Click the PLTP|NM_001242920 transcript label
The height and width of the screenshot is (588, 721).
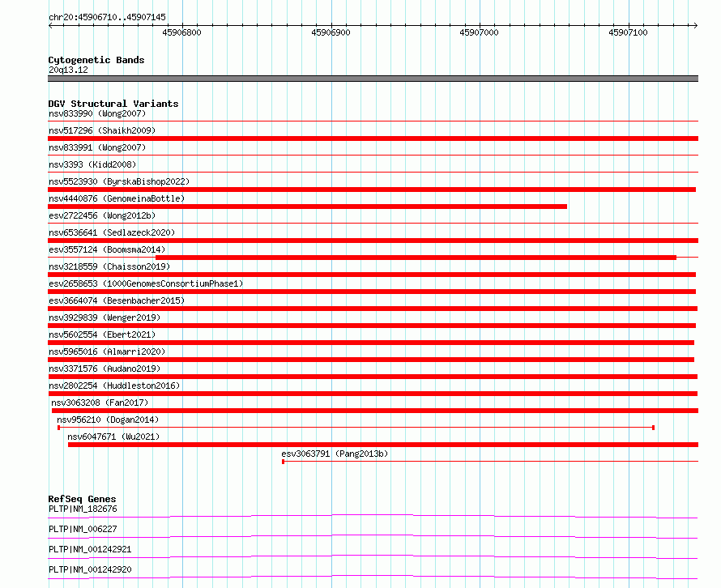pos(90,569)
